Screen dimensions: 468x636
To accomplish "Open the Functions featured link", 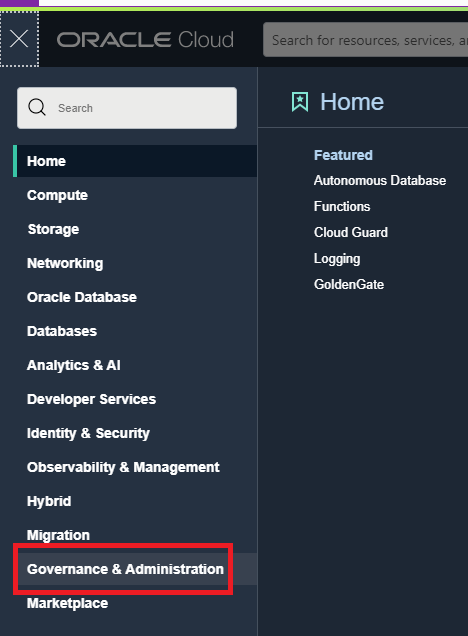I will click(x=342, y=206).
